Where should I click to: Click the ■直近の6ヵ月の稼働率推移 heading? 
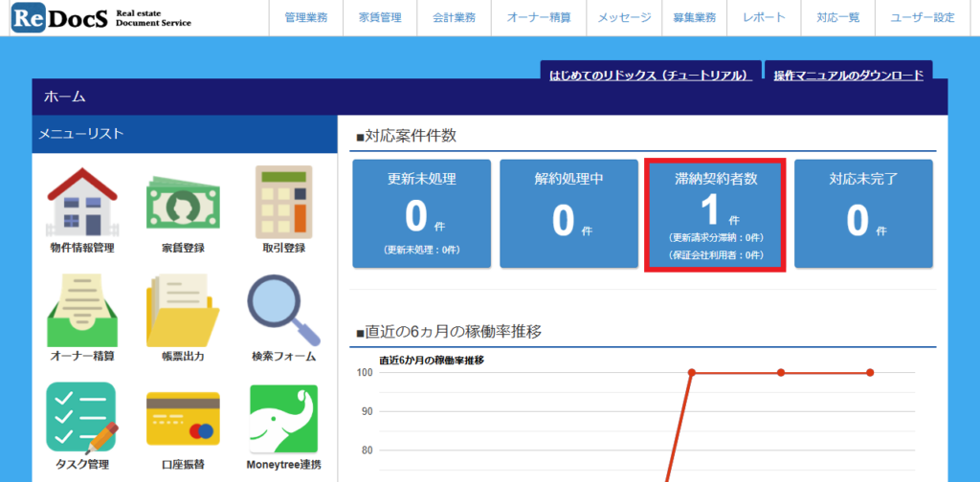[x=449, y=332]
